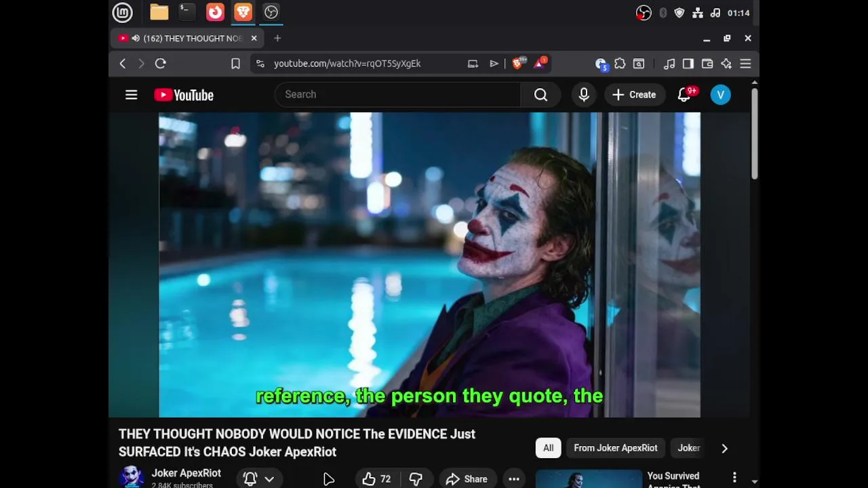Launch the terminal from the panel
This screenshot has width=868, height=488.
(x=186, y=12)
